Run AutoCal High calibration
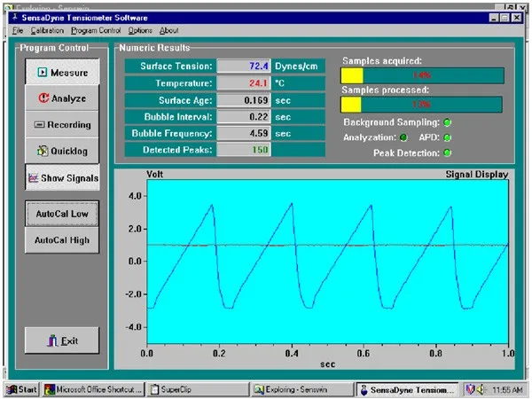 62,240
